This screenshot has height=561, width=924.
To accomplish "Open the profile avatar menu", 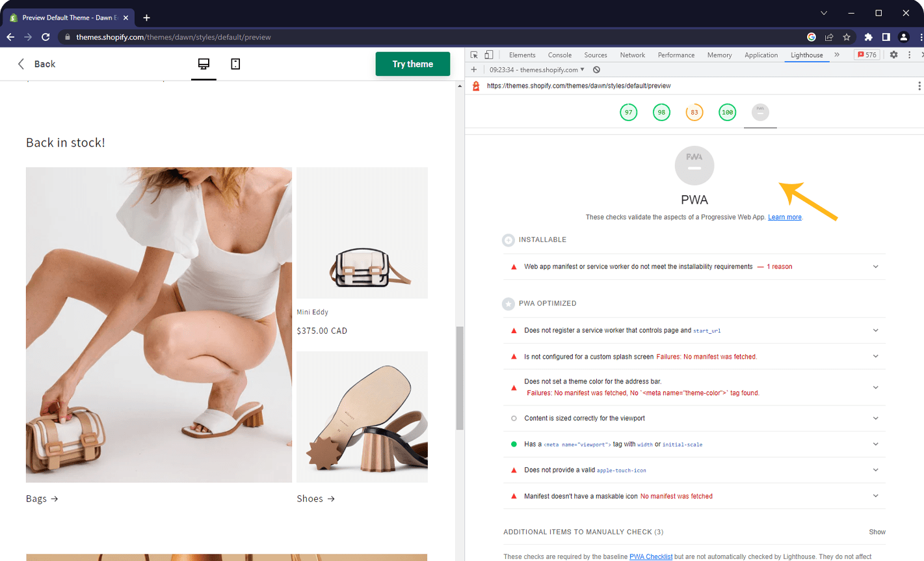I will [x=903, y=37].
